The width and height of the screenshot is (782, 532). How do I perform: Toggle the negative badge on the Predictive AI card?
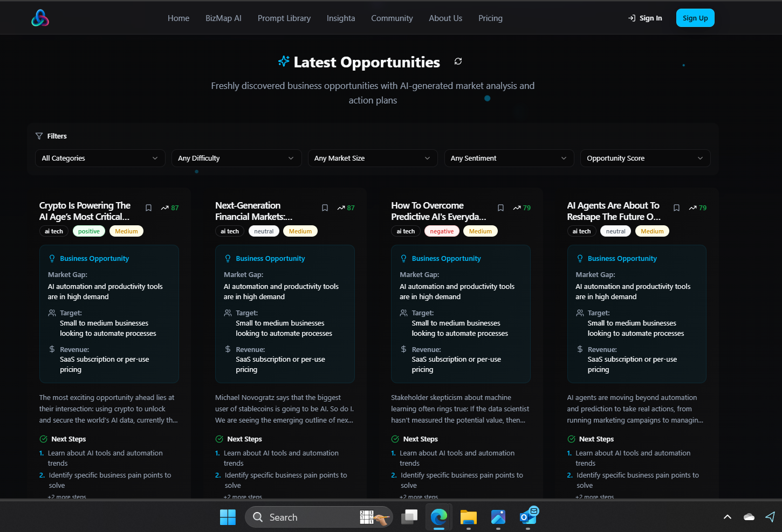pos(442,231)
